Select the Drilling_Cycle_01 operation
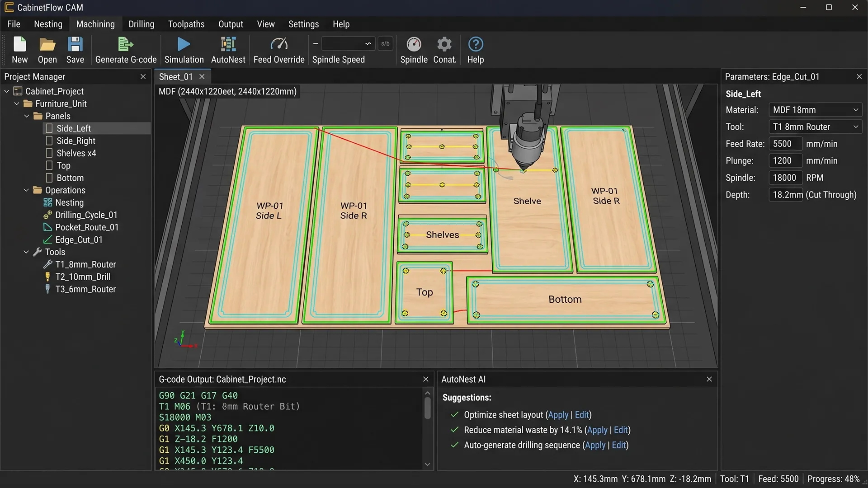 click(x=86, y=215)
